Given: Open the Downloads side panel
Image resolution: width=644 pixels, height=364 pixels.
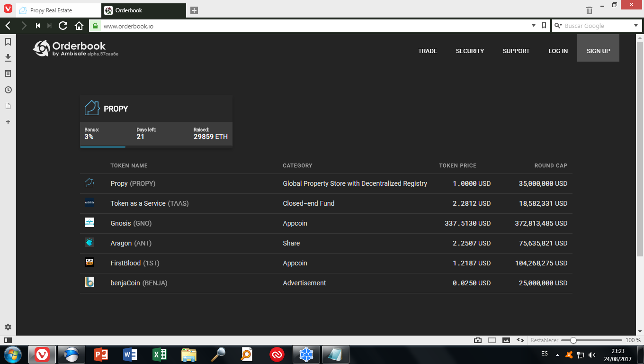Looking at the screenshot, I should click(x=8, y=57).
